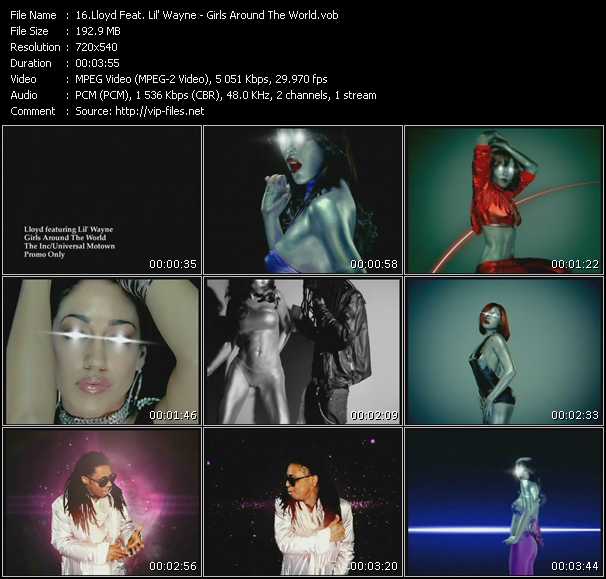Screen dimensions: 606x579
Task: Click the 'File Name' label
Action: (33, 15)
